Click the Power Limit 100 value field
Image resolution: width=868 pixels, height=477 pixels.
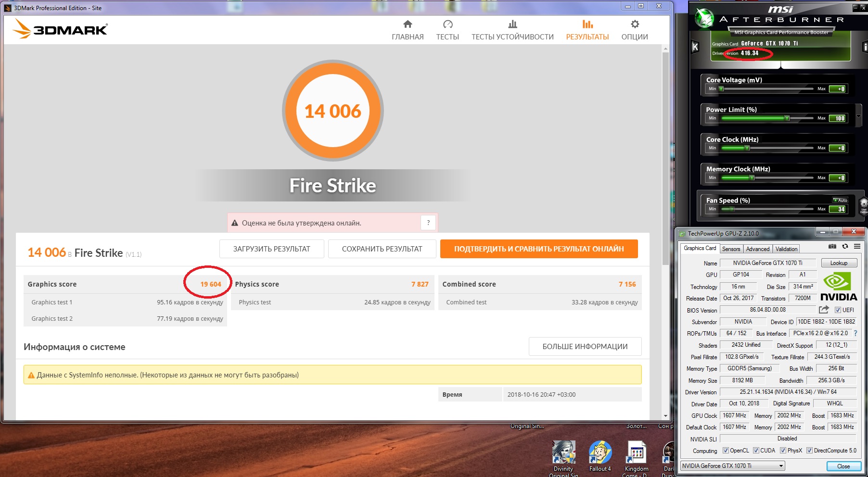coord(837,118)
